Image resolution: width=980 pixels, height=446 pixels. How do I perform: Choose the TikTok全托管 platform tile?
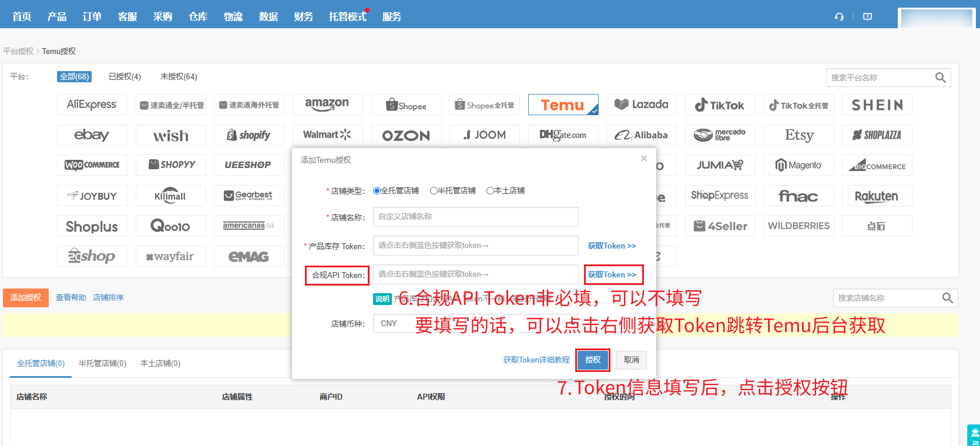(x=798, y=105)
